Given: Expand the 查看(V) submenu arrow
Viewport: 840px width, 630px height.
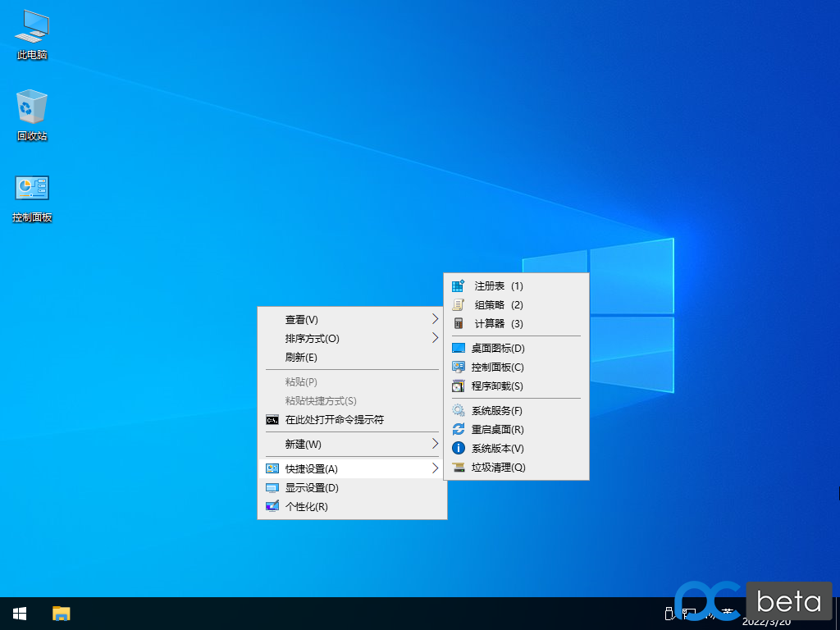Looking at the screenshot, I should [x=435, y=319].
